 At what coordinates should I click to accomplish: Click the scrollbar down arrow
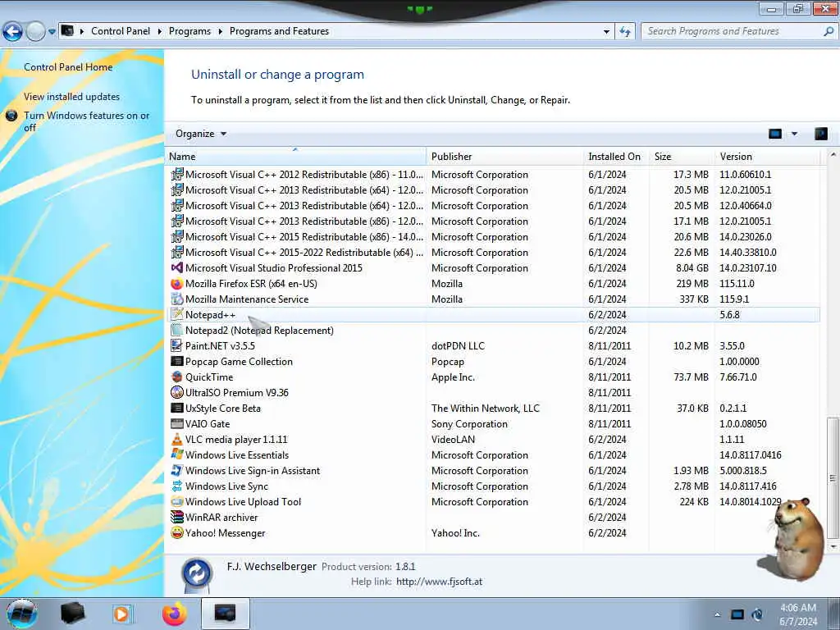[x=833, y=546]
